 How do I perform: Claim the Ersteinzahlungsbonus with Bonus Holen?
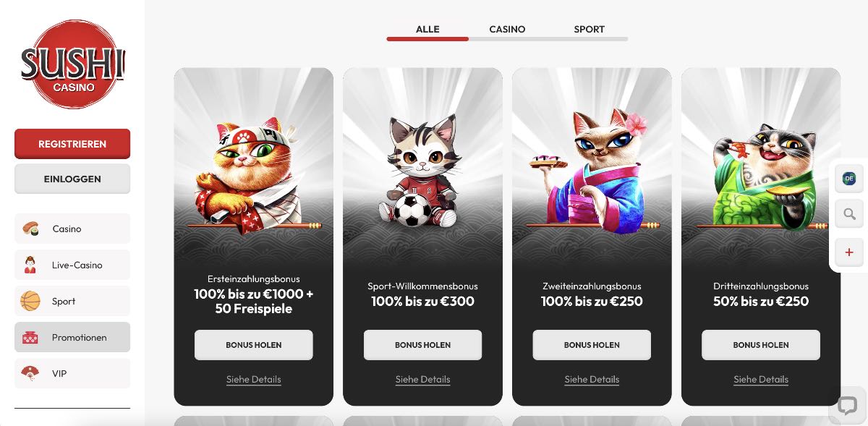254,345
